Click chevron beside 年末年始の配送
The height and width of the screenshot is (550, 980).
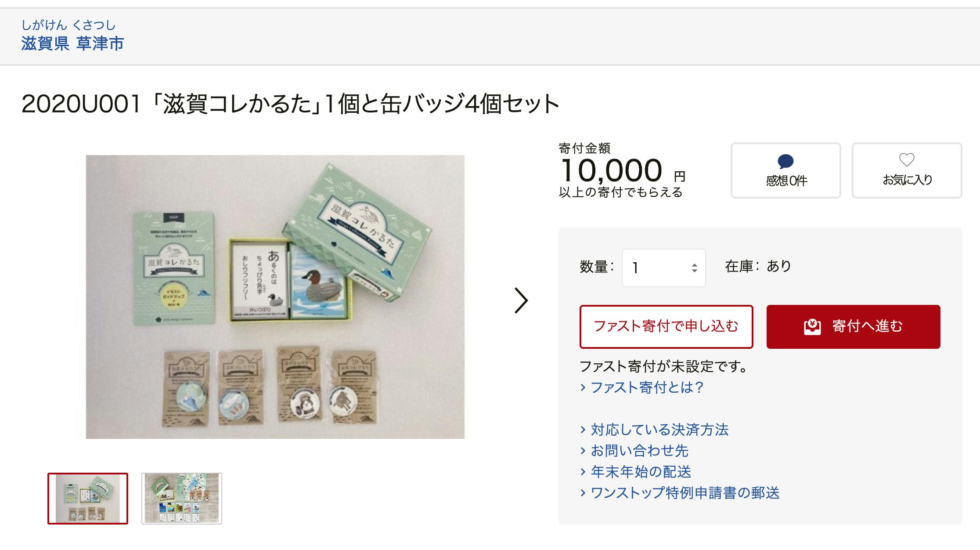point(583,472)
